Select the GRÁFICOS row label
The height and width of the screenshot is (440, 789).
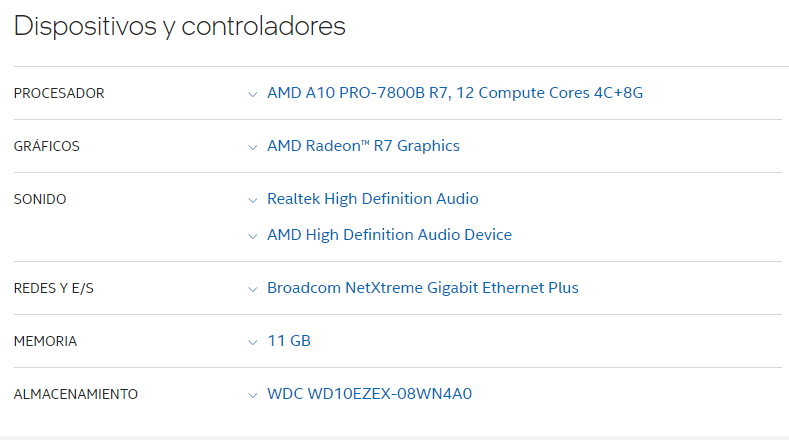[47, 146]
